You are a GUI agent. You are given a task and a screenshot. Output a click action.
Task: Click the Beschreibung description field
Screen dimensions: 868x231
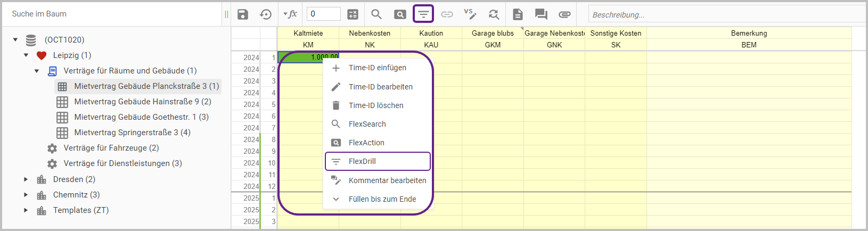coord(724,14)
